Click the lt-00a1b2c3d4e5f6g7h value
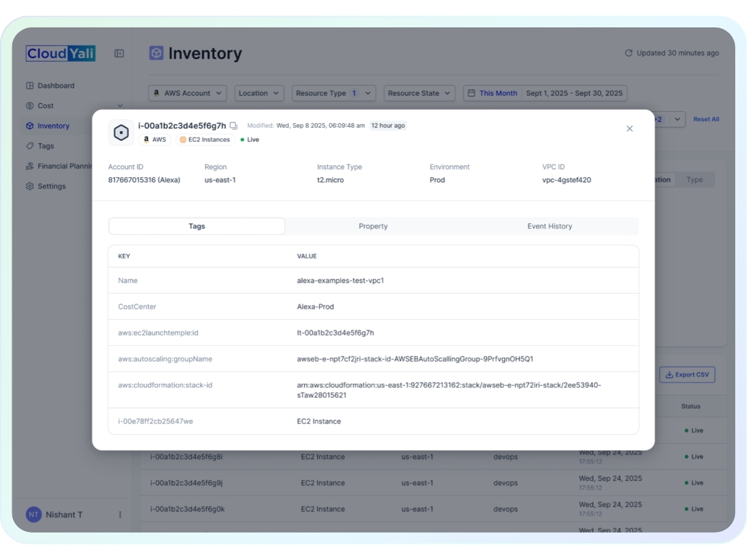 point(336,333)
